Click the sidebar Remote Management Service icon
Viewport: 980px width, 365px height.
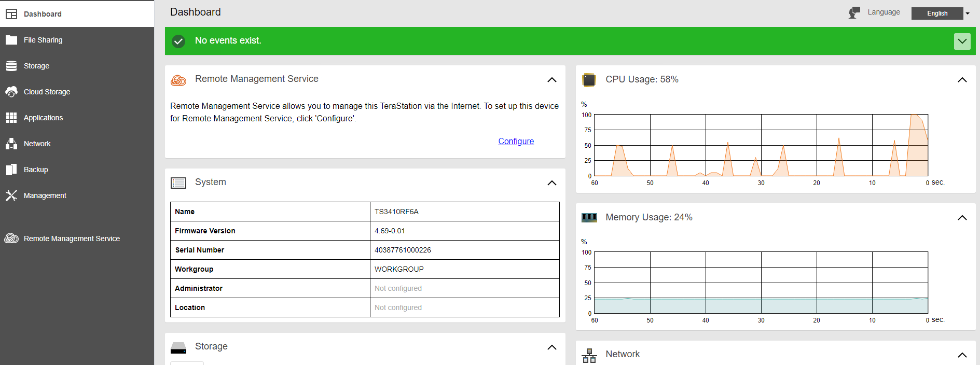(11, 238)
